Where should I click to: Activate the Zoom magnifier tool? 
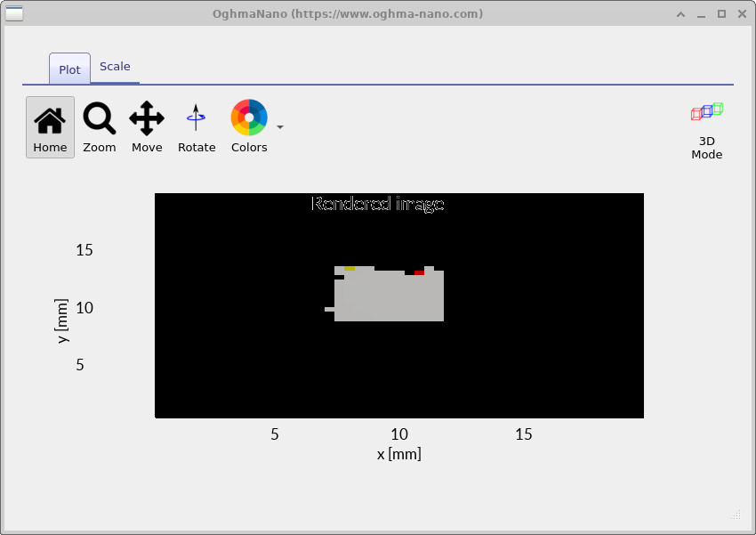click(x=99, y=126)
